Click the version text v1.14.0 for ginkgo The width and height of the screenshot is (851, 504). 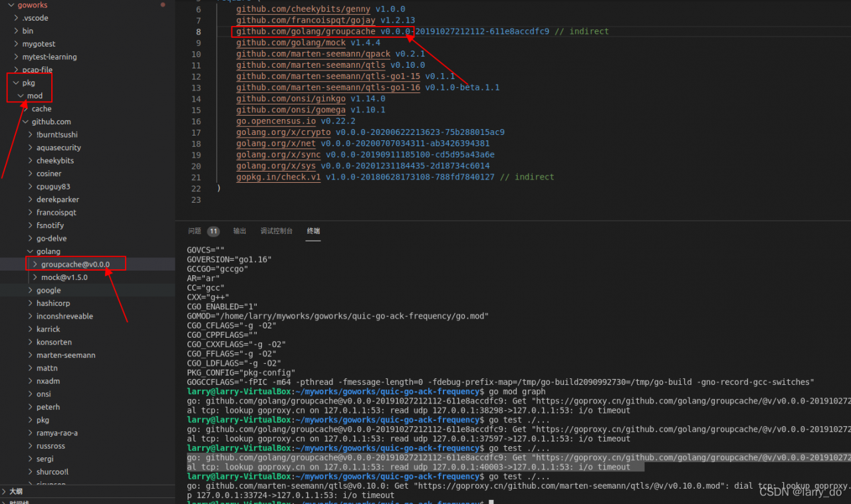tap(368, 99)
